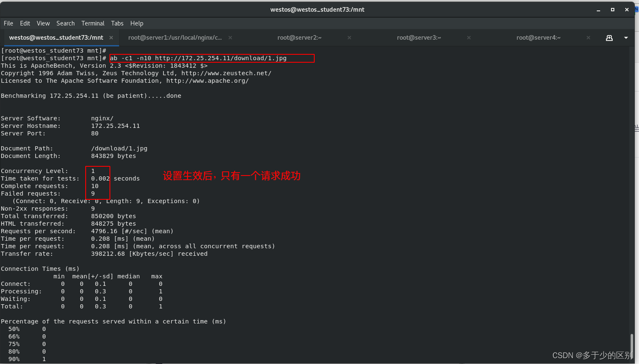Click the 'Percentage of the requests served' line

pyautogui.click(x=113, y=321)
